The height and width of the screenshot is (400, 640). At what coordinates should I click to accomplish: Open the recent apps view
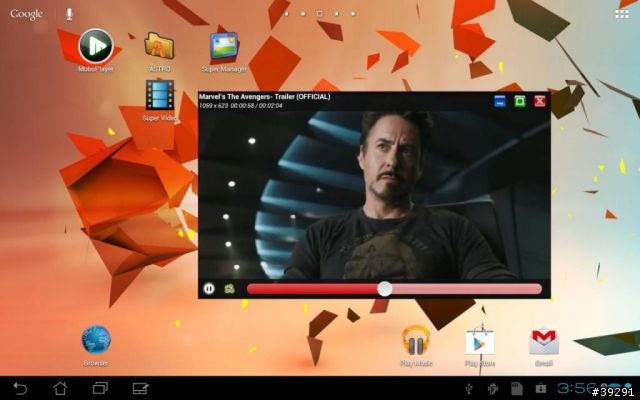point(100,388)
